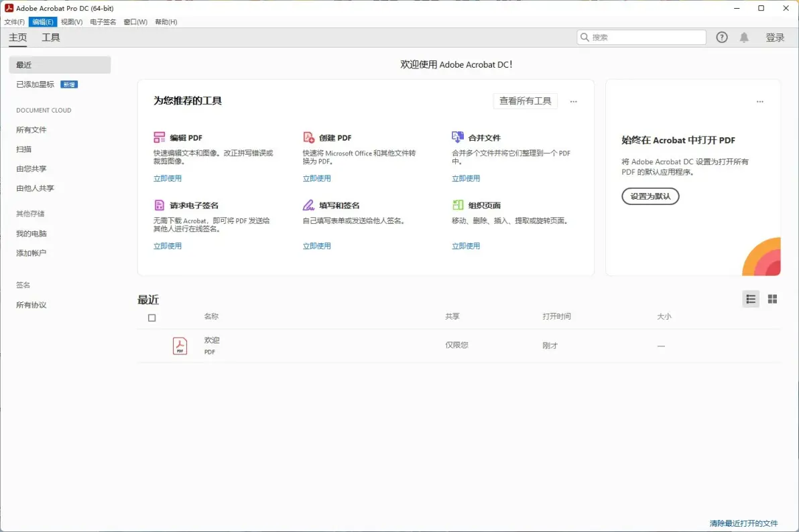Switch to the 工具 tab
Screen dimensions: 799x532
(x=51, y=38)
